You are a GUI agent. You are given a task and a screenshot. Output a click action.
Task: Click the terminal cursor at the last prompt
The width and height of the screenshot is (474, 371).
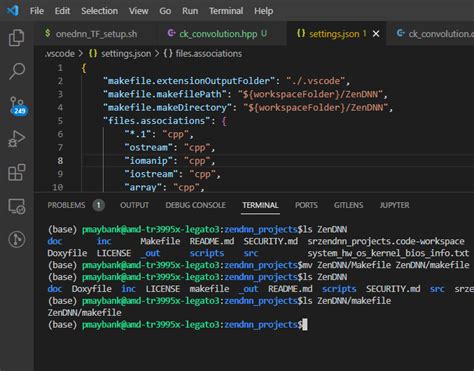click(305, 325)
